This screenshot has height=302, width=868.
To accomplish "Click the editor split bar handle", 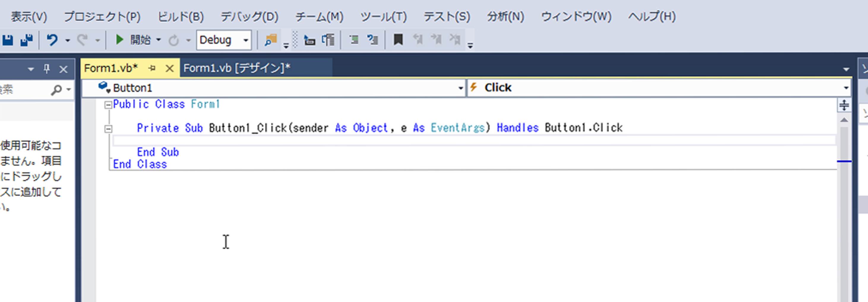I will 844,105.
